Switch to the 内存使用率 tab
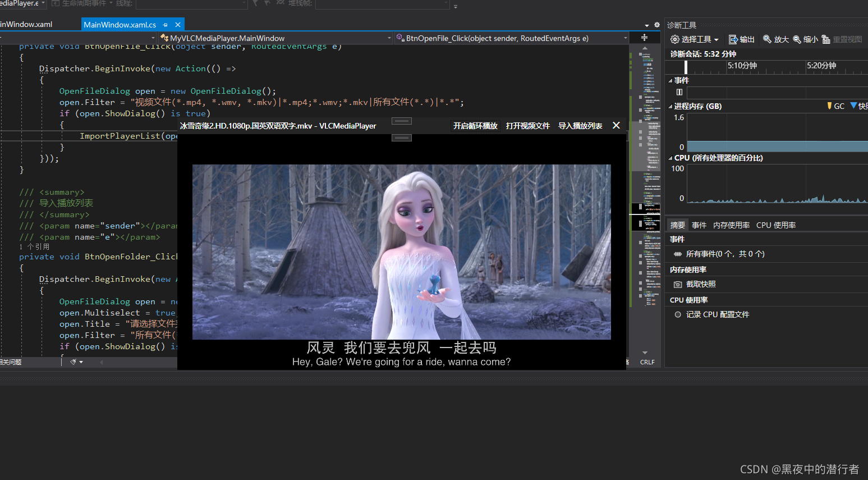The height and width of the screenshot is (480, 868). pyautogui.click(x=731, y=225)
